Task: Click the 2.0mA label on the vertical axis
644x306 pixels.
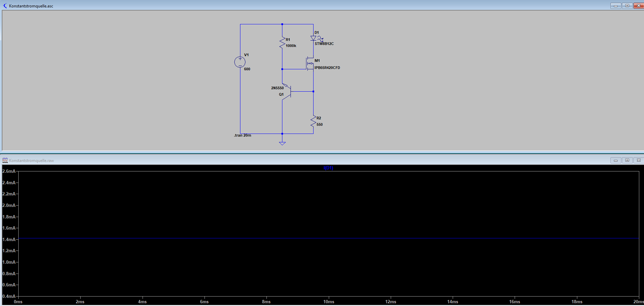Action: 9,205
